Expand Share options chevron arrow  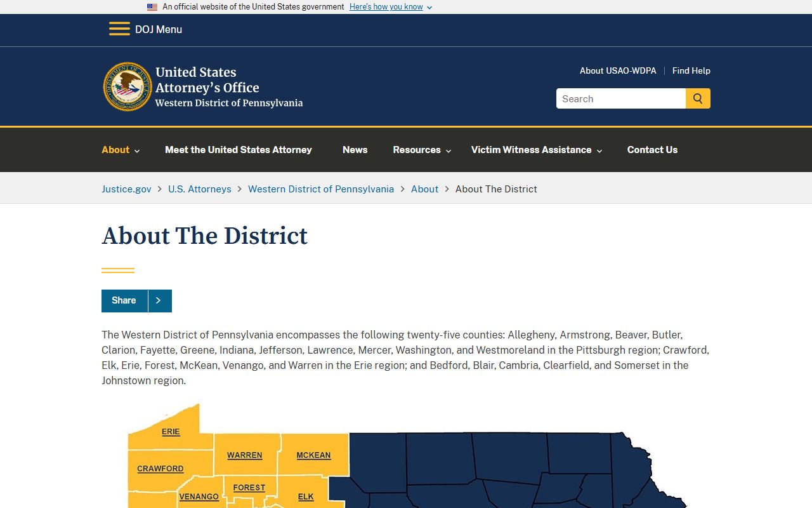[x=159, y=300]
